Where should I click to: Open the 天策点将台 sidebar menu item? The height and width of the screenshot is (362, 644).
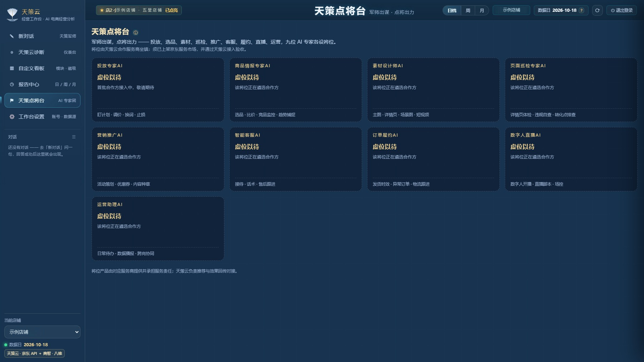tap(42, 101)
